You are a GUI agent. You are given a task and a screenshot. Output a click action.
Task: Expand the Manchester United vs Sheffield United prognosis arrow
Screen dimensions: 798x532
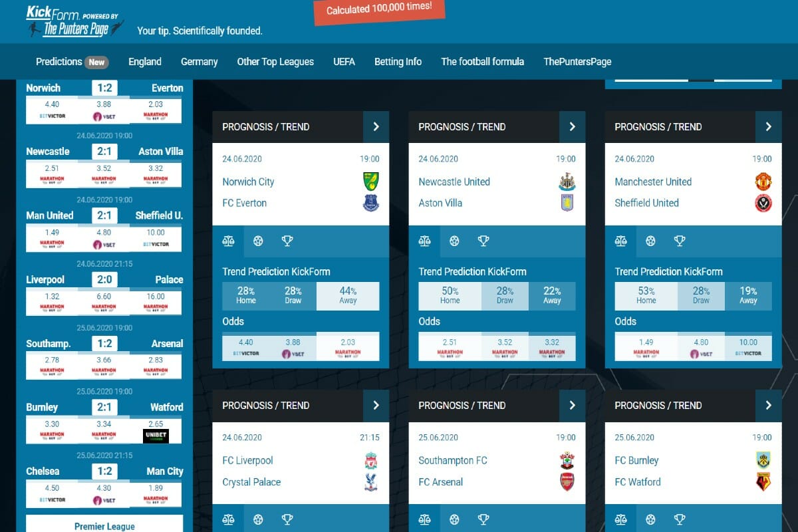(768, 126)
